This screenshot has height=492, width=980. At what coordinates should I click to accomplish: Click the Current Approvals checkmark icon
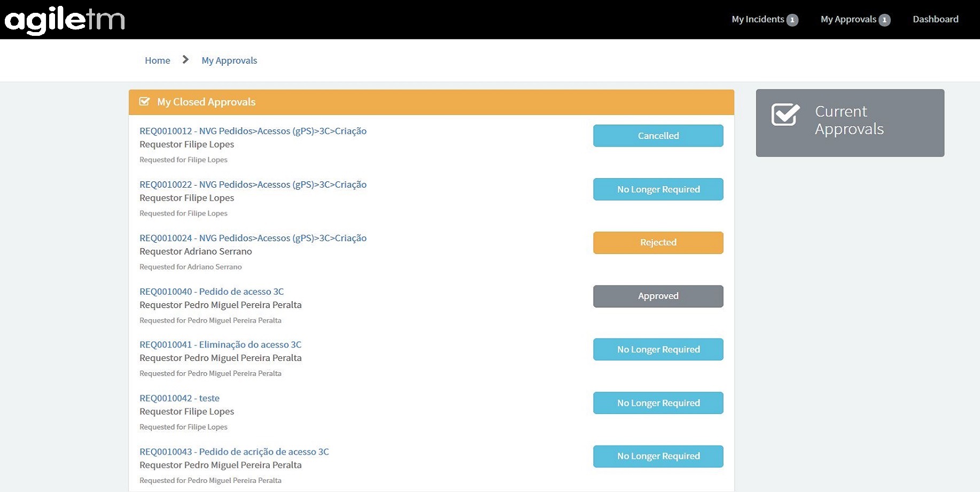pos(785,114)
